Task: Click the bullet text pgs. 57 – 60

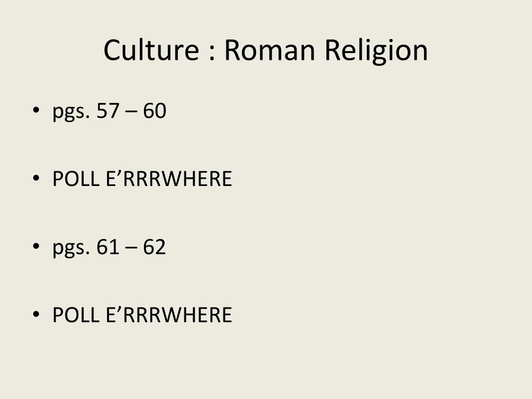Action: pyautogui.click(x=109, y=111)
